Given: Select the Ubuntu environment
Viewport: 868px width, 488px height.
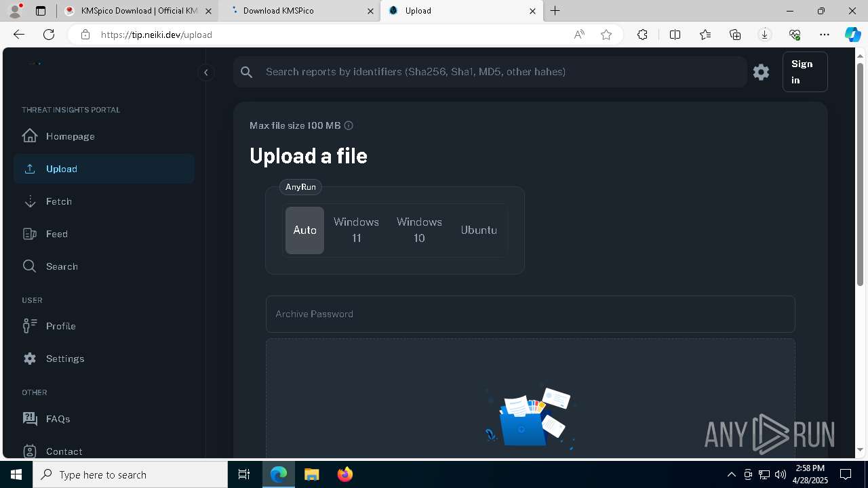Looking at the screenshot, I should [479, 230].
